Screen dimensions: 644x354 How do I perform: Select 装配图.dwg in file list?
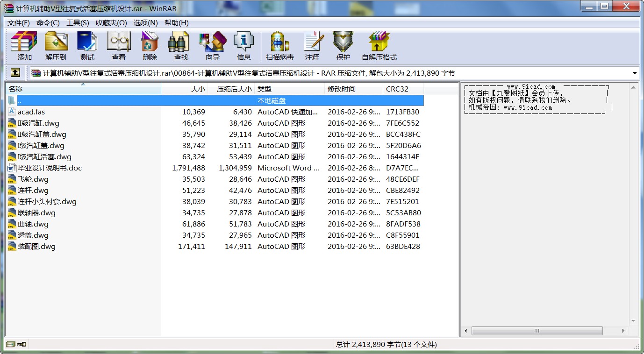pyautogui.click(x=36, y=247)
